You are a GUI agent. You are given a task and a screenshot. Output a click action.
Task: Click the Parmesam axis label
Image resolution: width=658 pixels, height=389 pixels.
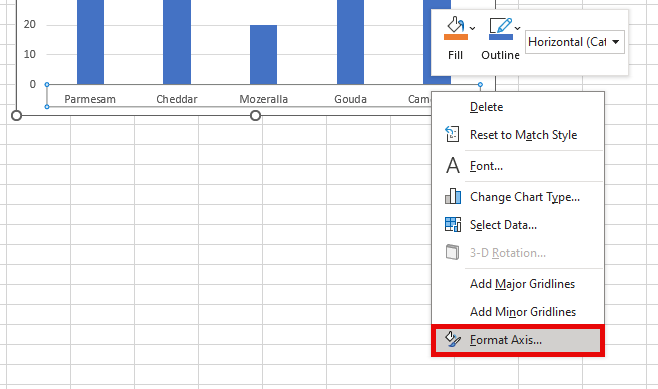pos(90,99)
